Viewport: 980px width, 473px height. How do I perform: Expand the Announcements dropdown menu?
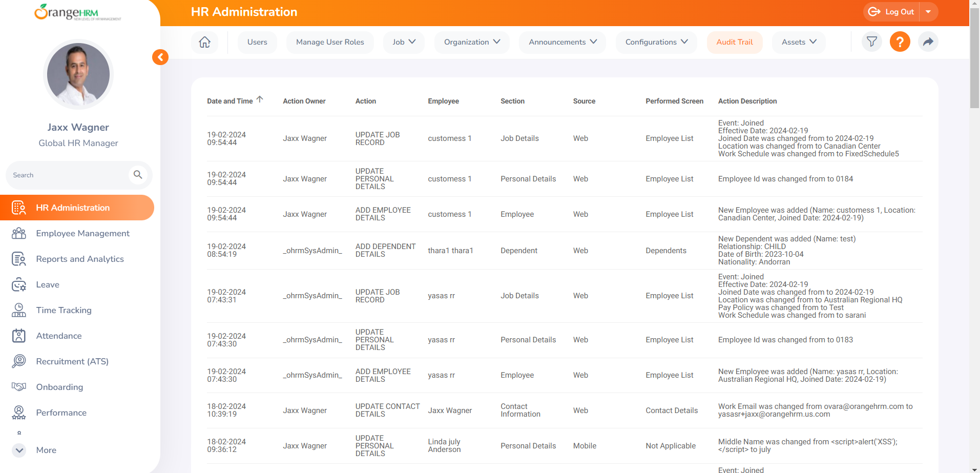pos(562,42)
